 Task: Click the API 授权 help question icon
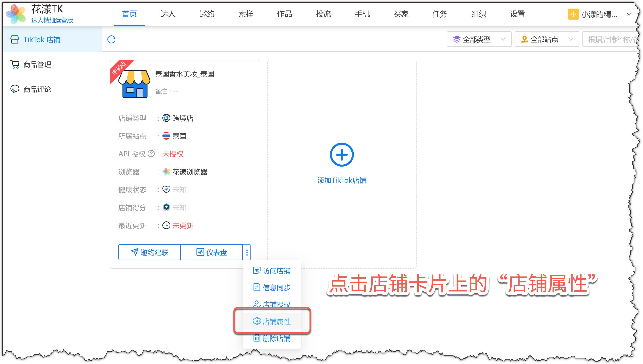(x=151, y=153)
